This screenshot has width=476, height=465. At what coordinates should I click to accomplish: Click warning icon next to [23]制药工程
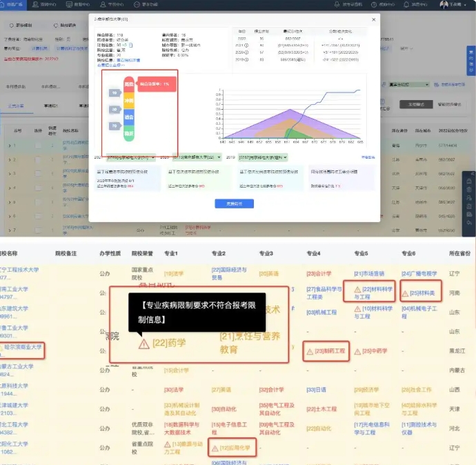point(309,352)
